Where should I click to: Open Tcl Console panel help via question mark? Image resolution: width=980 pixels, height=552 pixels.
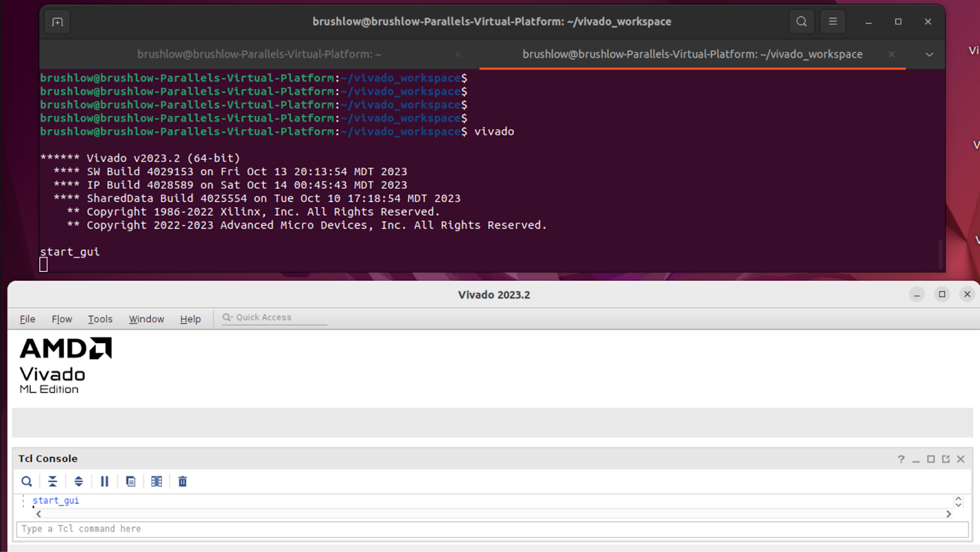click(901, 458)
